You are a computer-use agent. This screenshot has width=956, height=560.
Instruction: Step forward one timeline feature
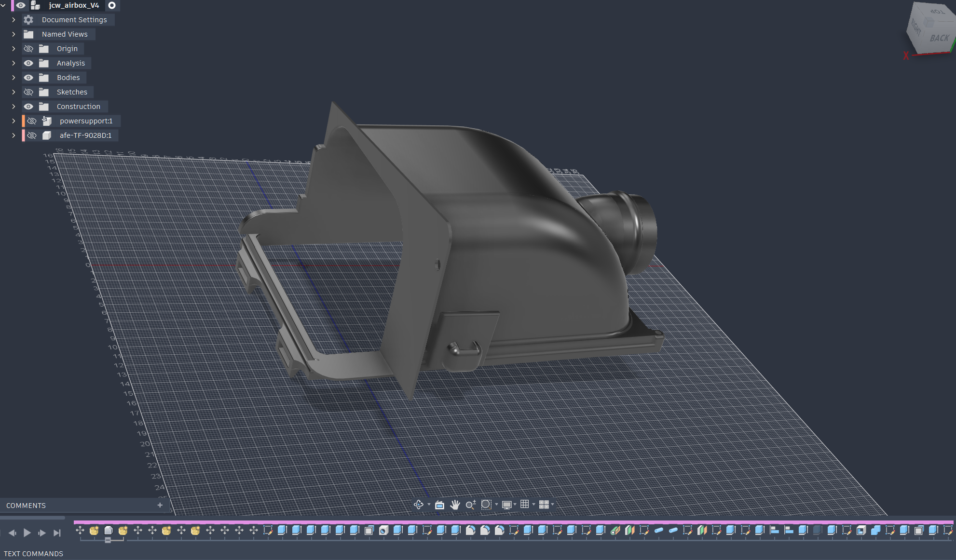pyautogui.click(x=42, y=533)
